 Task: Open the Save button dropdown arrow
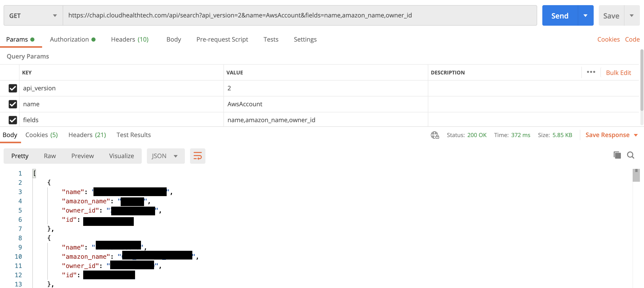pos(632,16)
